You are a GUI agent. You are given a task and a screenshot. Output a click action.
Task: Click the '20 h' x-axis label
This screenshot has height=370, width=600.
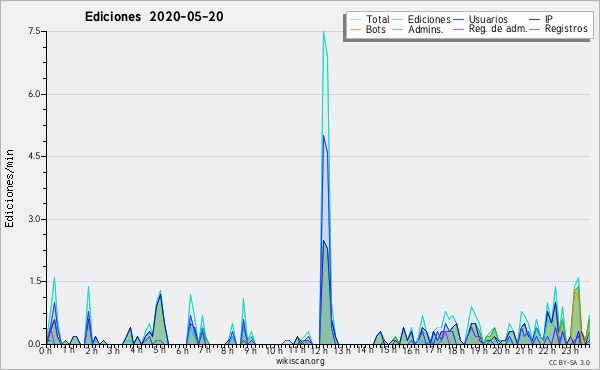click(501, 351)
